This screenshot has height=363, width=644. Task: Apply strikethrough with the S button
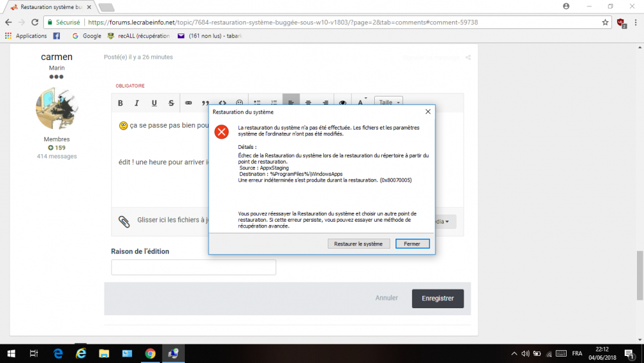click(171, 103)
